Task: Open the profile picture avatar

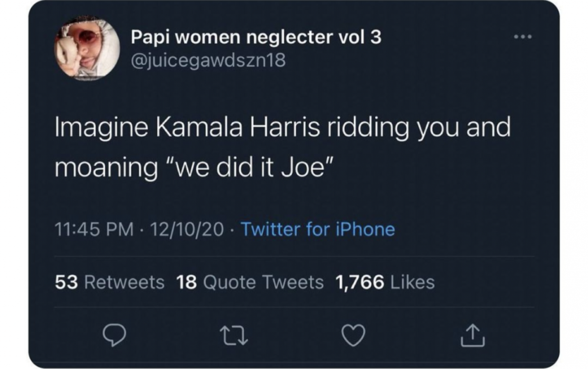Action: tap(87, 48)
